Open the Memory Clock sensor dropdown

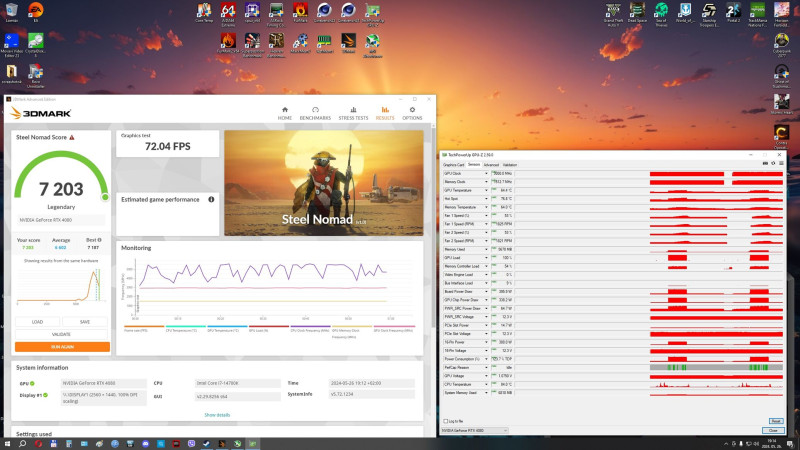coord(486,182)
